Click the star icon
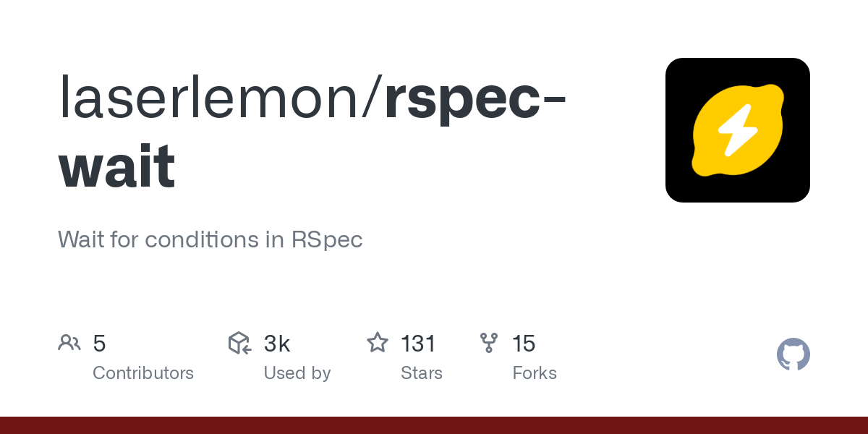 [378, 343]
